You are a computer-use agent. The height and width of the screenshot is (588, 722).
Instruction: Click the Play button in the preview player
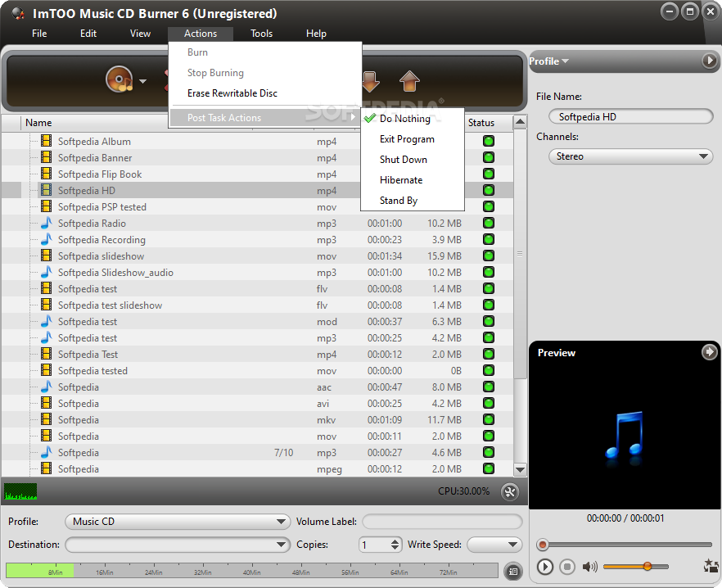(544, 567)
